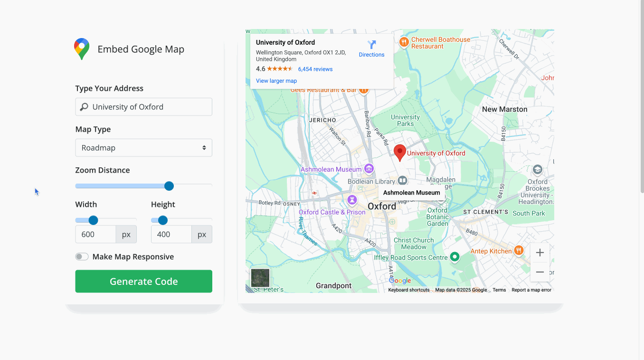Viewport: 644px width, 360px height.
Task: Click the University of Oxford info card title
Action: click(x=285, y=42)
